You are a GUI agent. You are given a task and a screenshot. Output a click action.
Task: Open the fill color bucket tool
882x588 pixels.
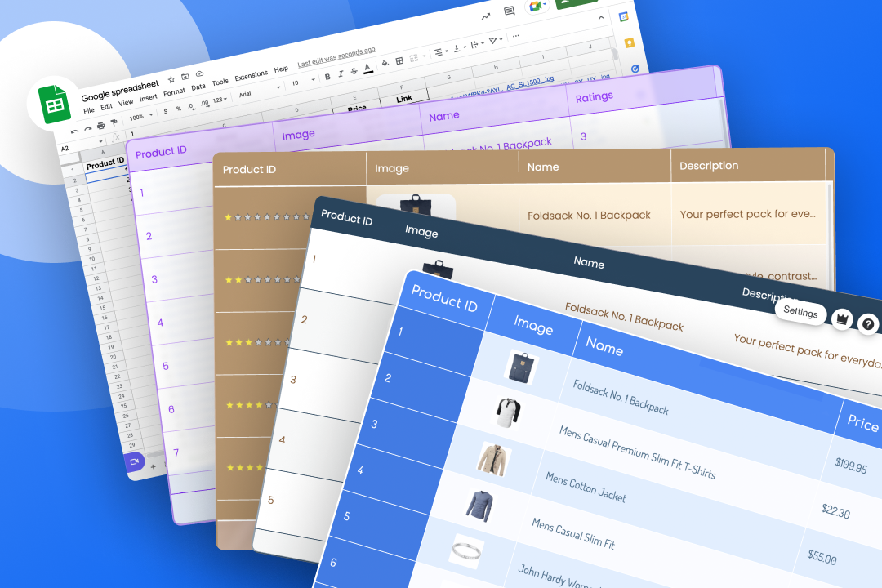coord(385,64)
